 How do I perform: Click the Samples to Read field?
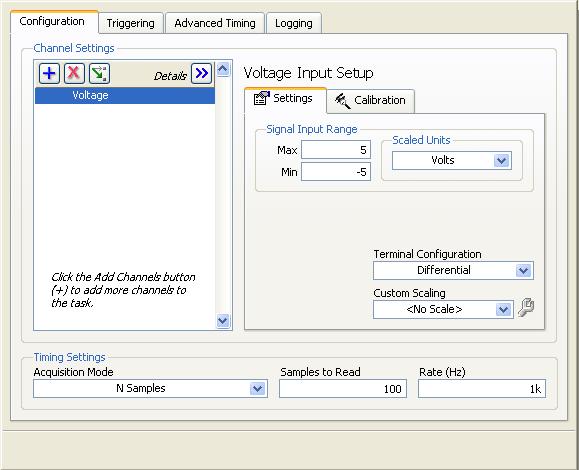point(343,389)
